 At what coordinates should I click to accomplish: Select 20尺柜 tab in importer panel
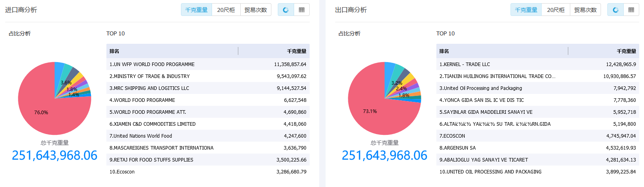pos(226,10)
